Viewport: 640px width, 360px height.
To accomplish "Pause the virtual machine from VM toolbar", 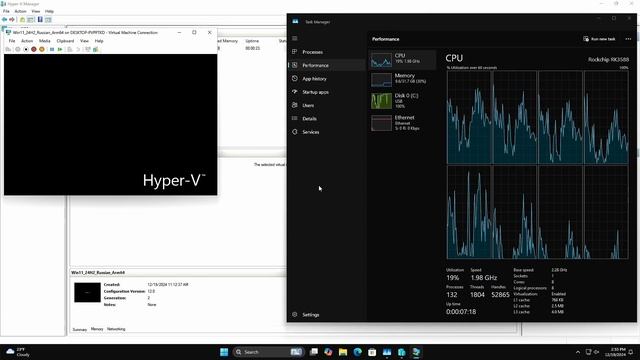I will coord(52,49).
